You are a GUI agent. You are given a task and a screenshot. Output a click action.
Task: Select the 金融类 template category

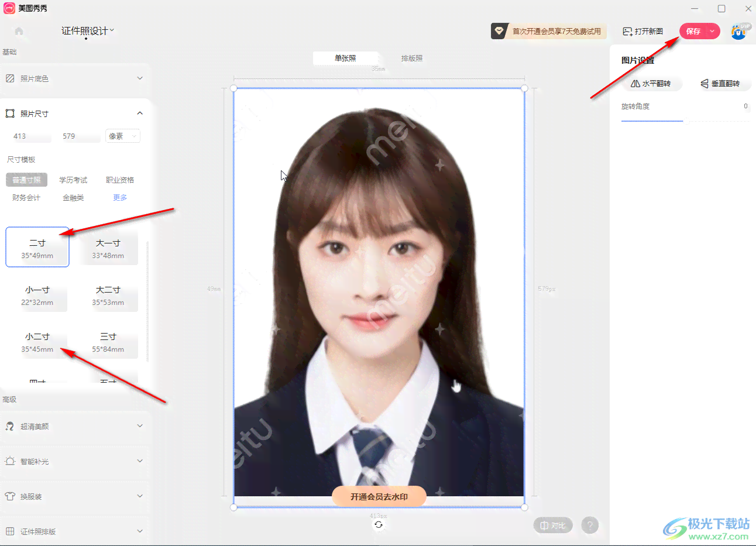pyautogui.click(x=73, y=198)
